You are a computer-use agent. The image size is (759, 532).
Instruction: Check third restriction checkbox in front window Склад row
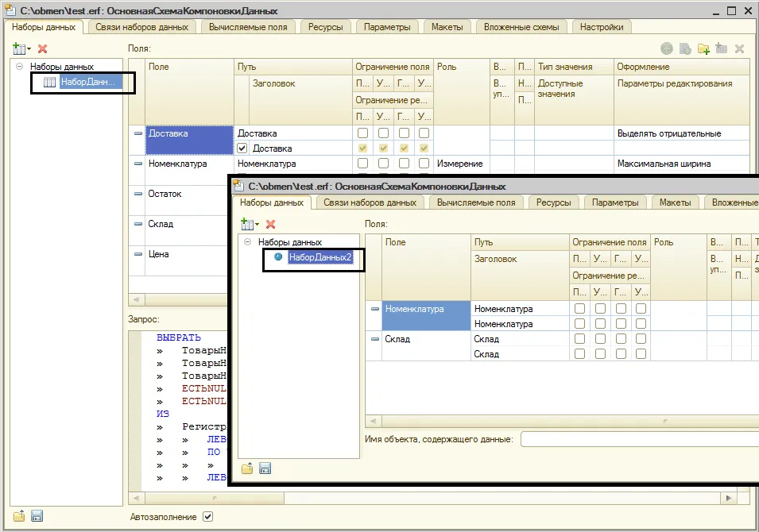621,339
